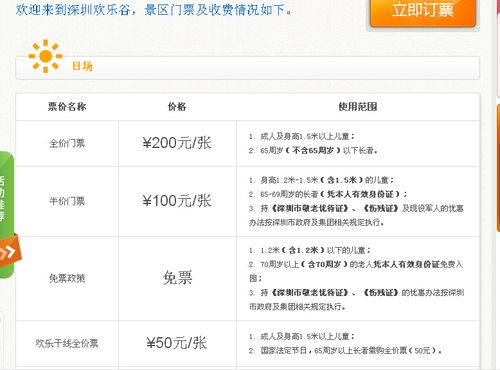500x370 pixels.
Task: Click the 价格 column header
Action: pyautogui.click(x=177, y=107)
